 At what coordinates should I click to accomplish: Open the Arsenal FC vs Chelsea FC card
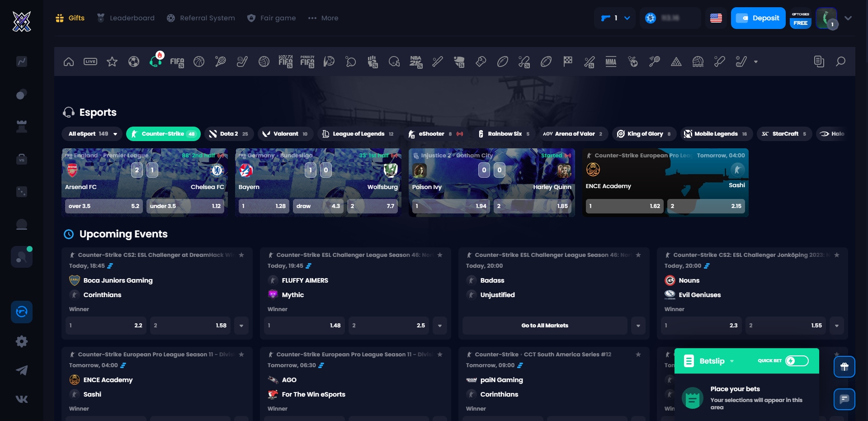[x=145, y=183]
